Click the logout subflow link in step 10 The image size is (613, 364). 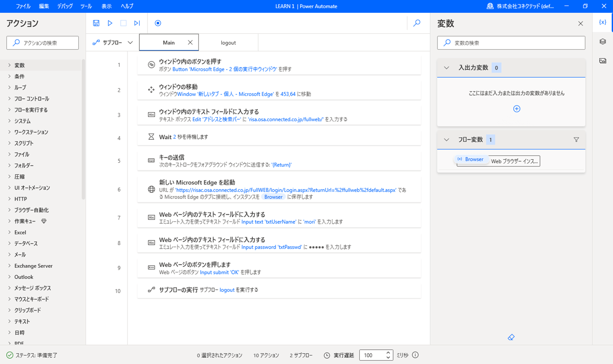[227, 290]
